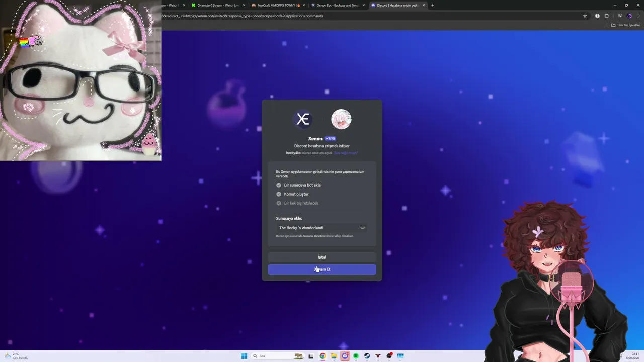Close the '0Hamster0 Stream' browser tab

click(x=244, y=5)
